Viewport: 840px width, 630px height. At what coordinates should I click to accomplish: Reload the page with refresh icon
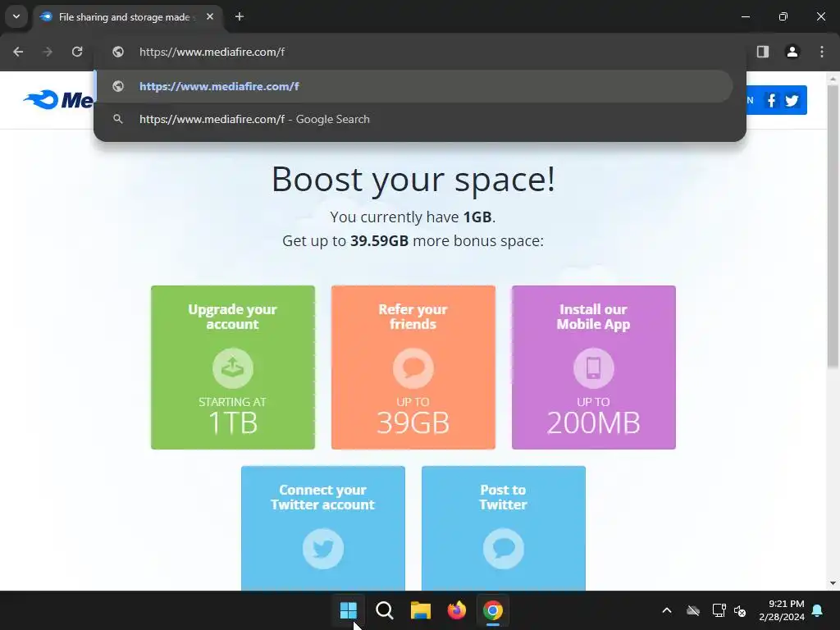[x=77, y=52]
